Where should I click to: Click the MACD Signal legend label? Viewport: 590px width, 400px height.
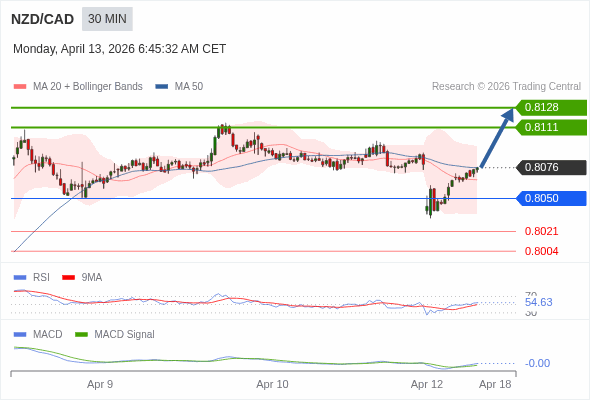tap(125, 335)
